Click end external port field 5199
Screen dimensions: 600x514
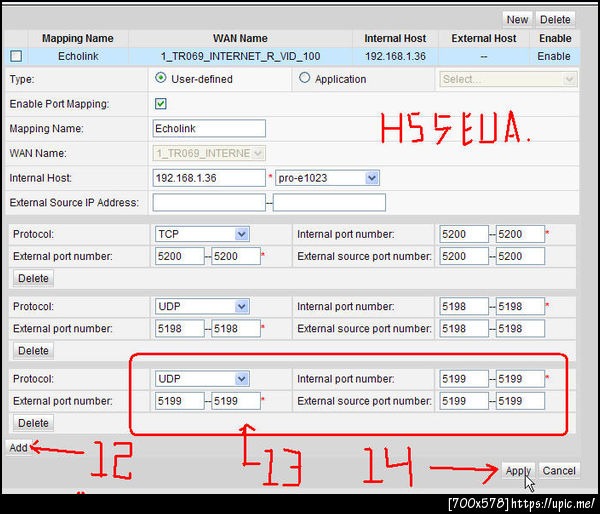236,401
